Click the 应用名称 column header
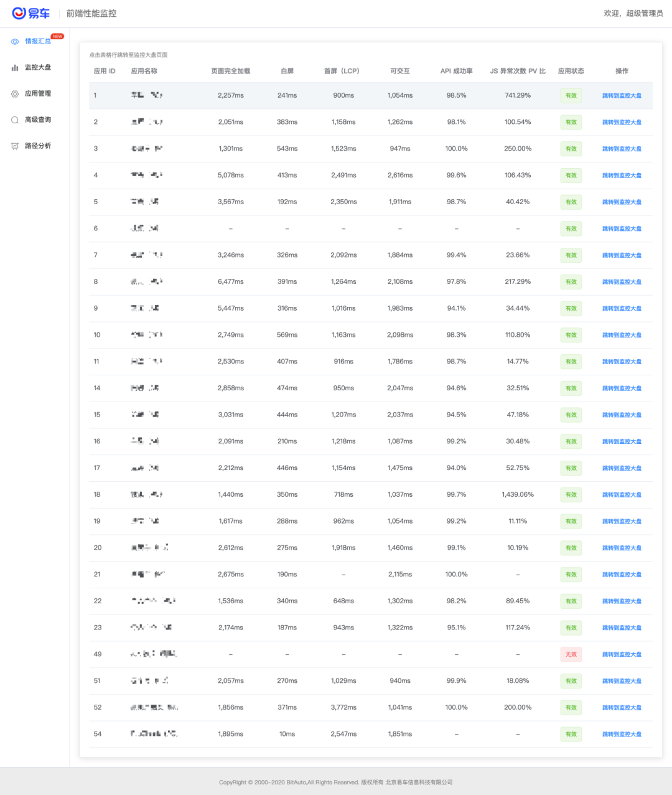 click(x=144, y=71)
